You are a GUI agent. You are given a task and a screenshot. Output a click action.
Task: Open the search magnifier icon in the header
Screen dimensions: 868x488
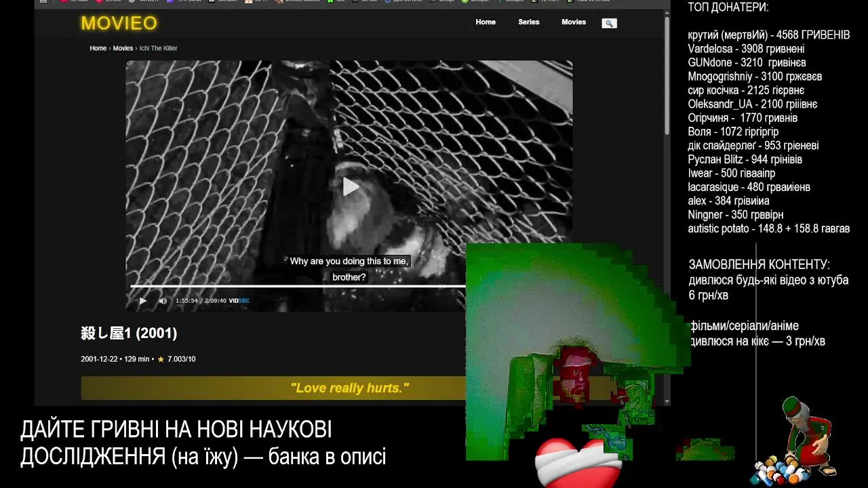pos(609,23)
